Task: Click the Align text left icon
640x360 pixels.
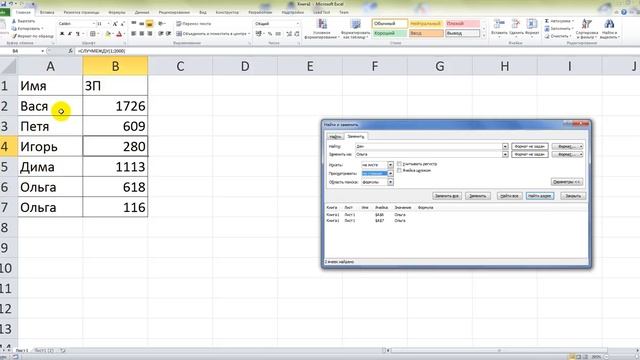Action: pos(134,33)
